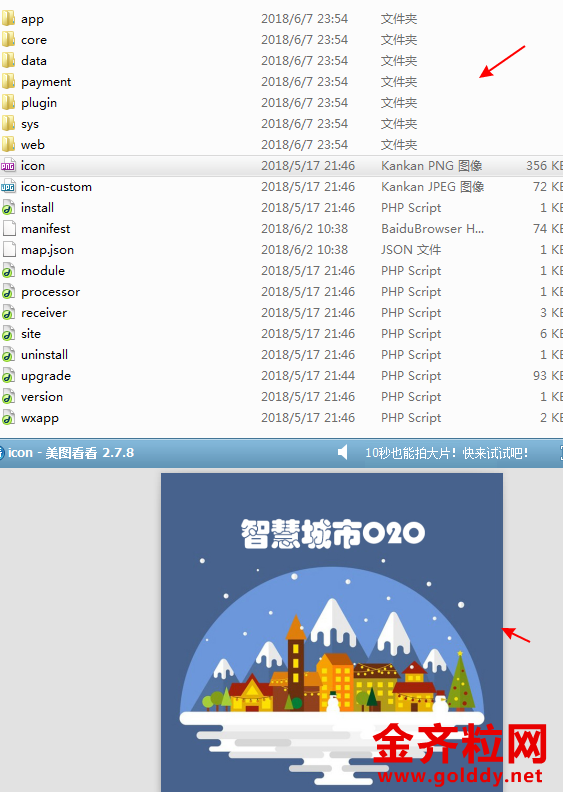This screenshot has height=792, width=563.
Task: Click the icon PNG file icon
Action: (8, 166)
